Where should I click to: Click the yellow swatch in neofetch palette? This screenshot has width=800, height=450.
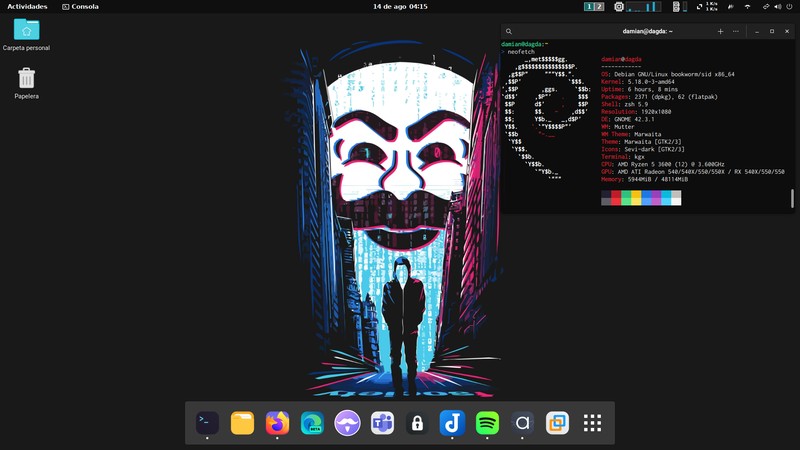pos(636,198)
